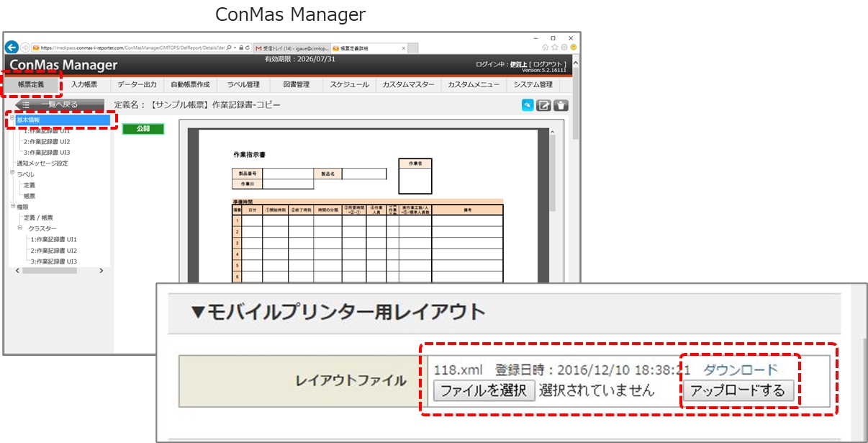Click the 一覧へ戻る back button
The height and width of the screenshot is (443, 868).
coord(60,104)
